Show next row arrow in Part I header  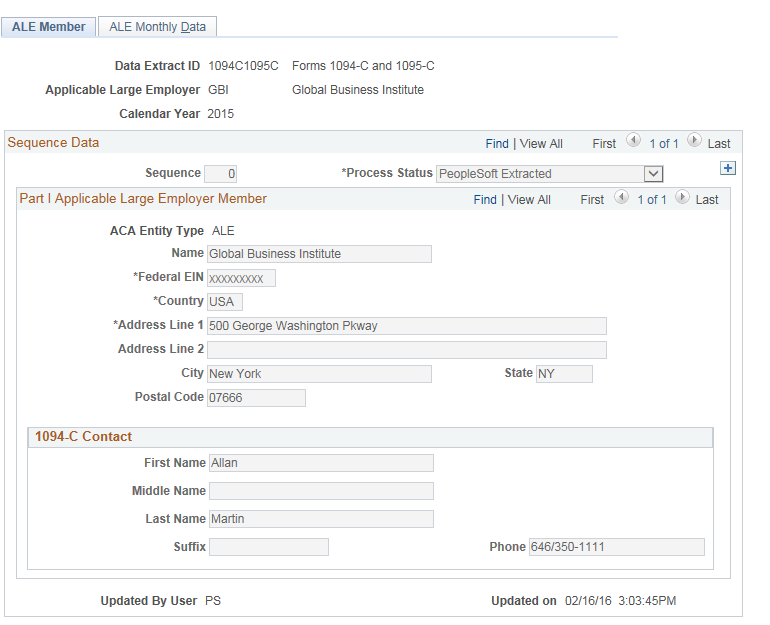click(x=682, y=197)
